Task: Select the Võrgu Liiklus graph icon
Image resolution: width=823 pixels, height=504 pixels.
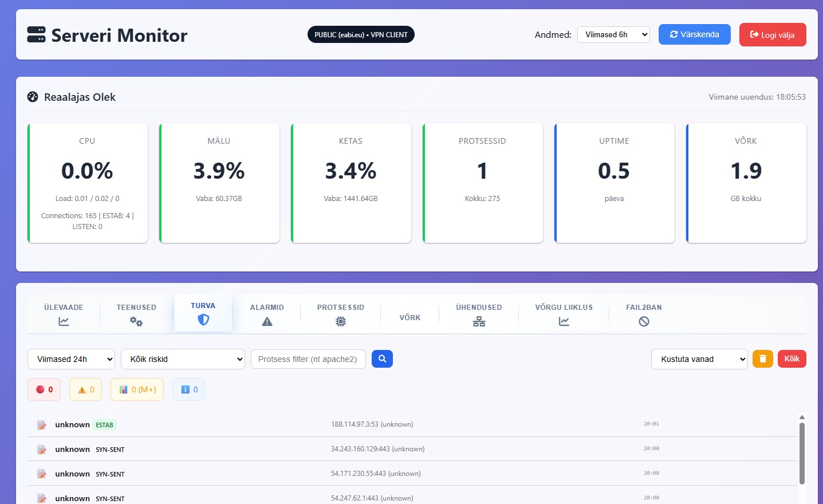Action: [x=564, y=321]
